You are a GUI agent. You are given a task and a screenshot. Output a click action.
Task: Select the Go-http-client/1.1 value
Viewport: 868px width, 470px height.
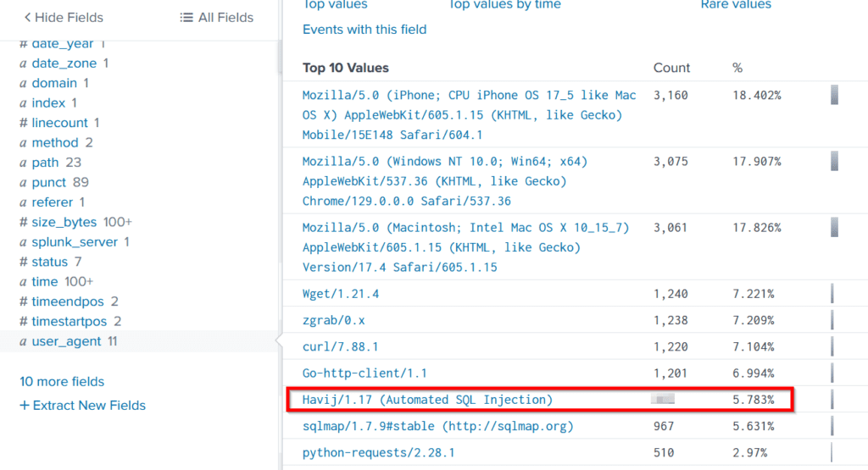tap(364, 373)
